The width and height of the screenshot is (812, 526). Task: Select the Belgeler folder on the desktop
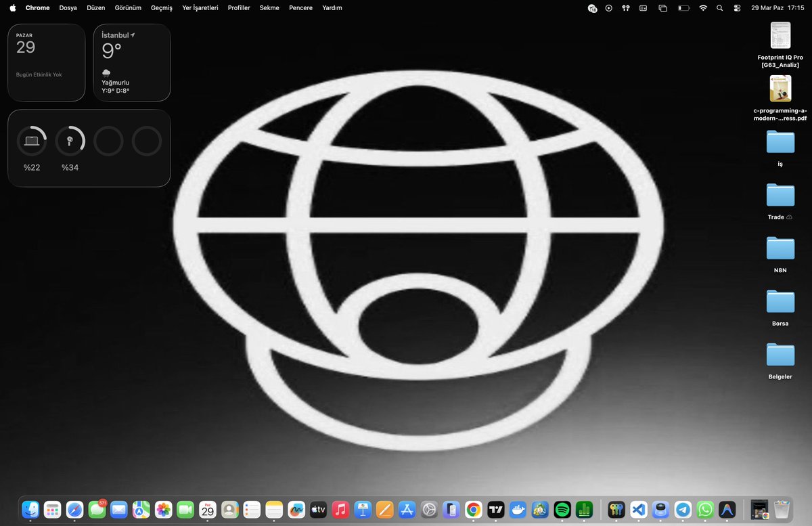pyautogui.click(x=780, y=361)
